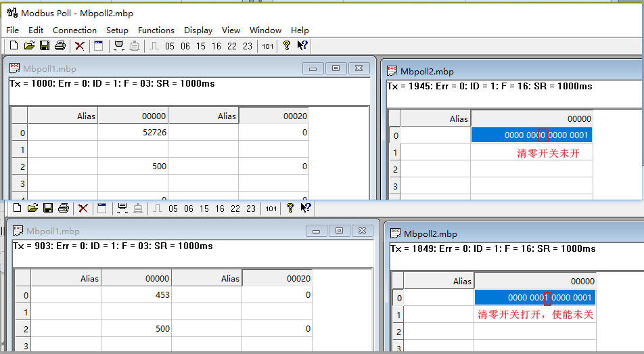The width and height of the screenshot is (644, 354).
Task: Open the Display menu
Action: tap(198, 30)
